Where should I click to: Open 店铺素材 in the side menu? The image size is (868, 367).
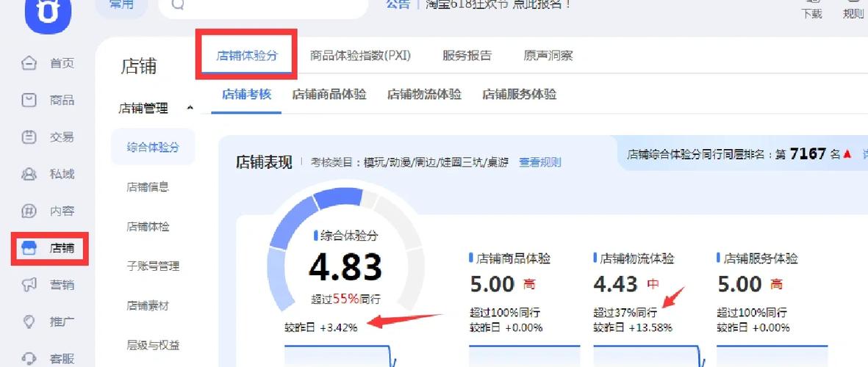point(148,305)
